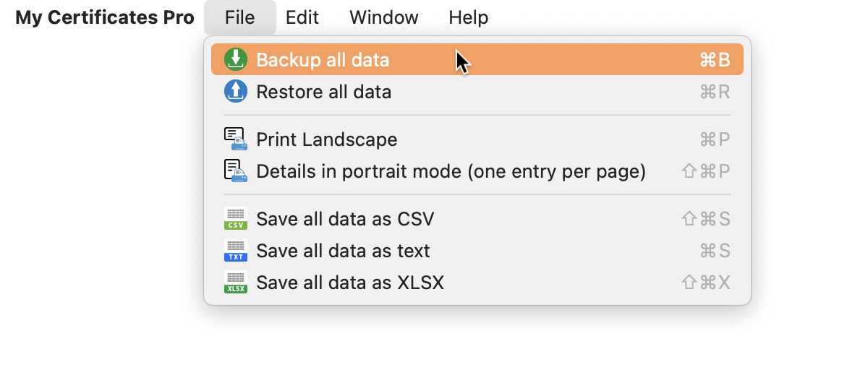
Task: Choose Restore all data
Action: (477, 91)
